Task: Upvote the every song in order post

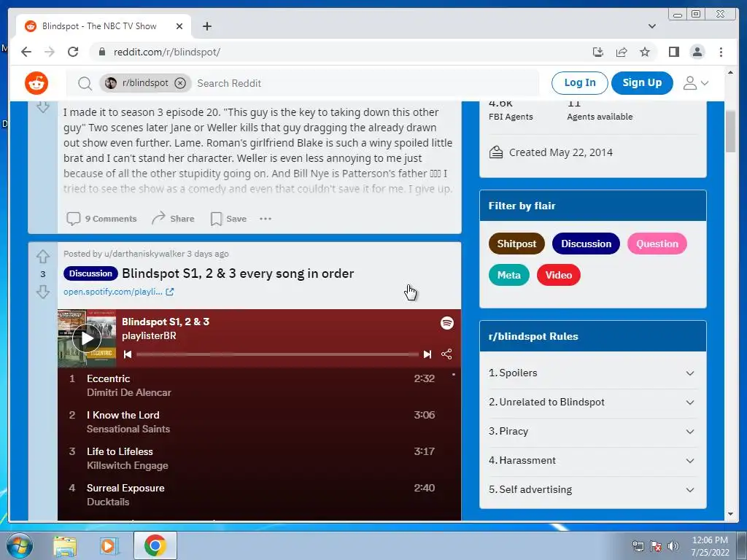Action: coord(43,257)
